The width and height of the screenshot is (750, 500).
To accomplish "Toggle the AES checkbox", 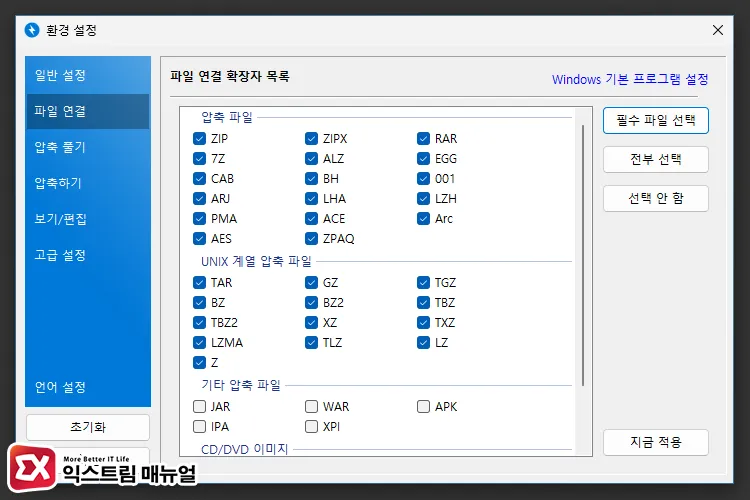I will tap(199, 238).
